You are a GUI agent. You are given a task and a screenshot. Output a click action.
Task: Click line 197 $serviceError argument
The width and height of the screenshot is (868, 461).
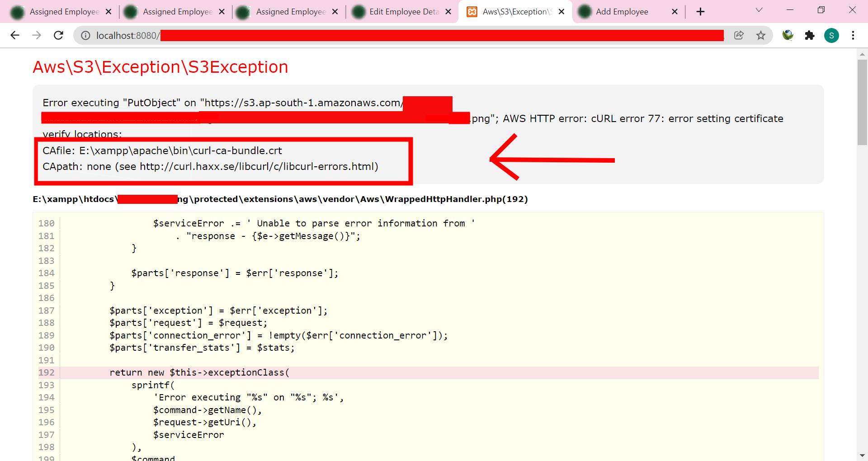coord(189,435)
